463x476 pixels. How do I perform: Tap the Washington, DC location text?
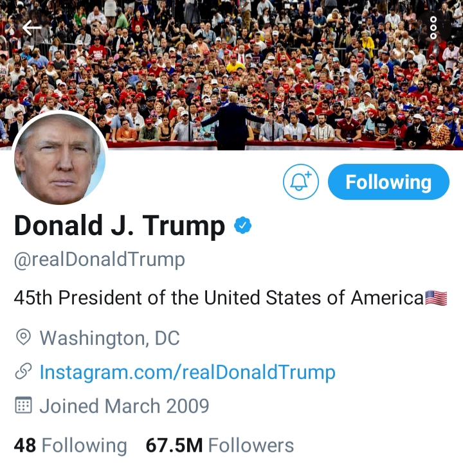pos(110,338)
